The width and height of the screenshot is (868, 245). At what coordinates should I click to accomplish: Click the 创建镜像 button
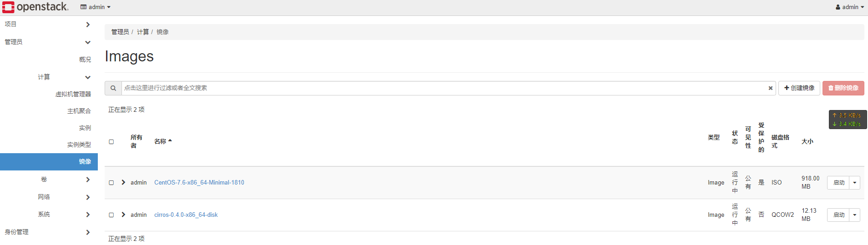[x=799, y=88]
